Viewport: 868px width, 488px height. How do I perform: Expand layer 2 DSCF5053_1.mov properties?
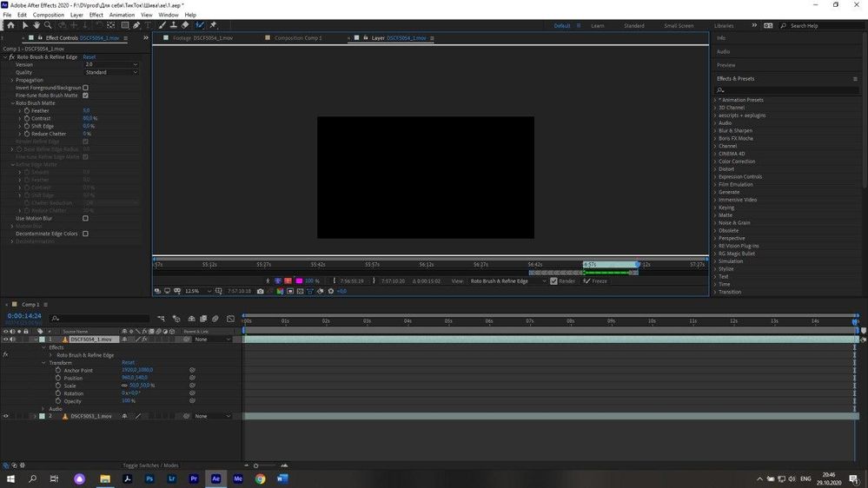[x=35, y=416]
